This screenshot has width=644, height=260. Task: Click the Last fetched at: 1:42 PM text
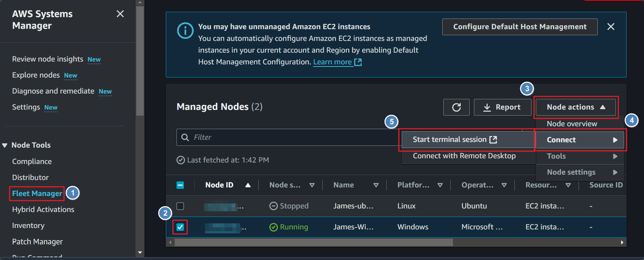point(228,160)
